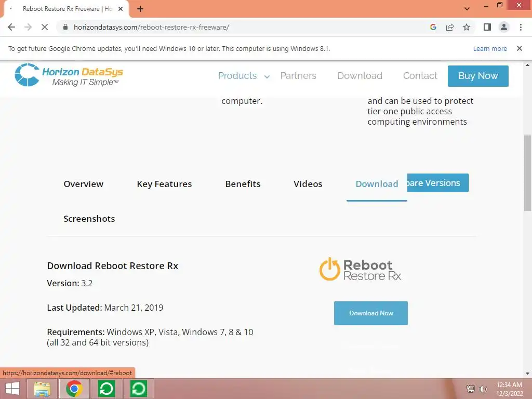532x399 pixels.
Task: Click the Compare Versions button
Action: 438,183
